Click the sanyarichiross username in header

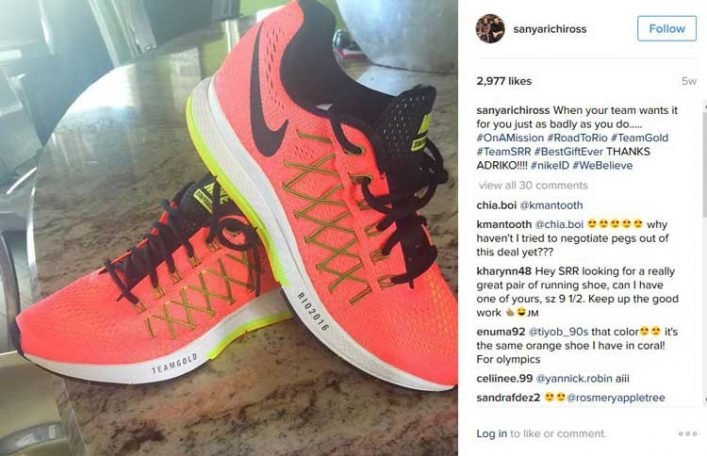pos(550,29)
